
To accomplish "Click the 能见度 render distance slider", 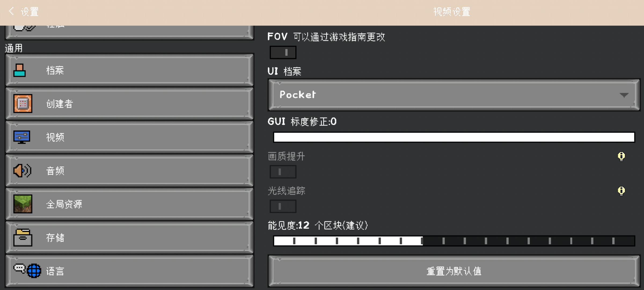I will coord(454,241).
